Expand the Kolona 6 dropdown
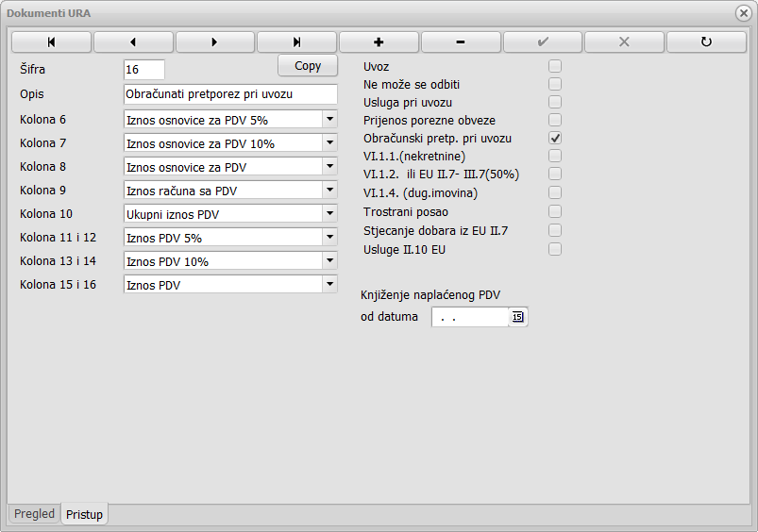 329,119
